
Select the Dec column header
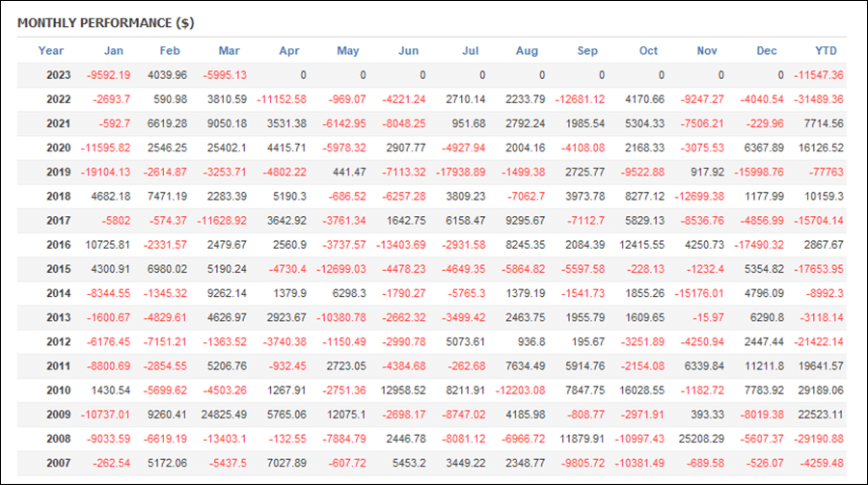point(766,50)
